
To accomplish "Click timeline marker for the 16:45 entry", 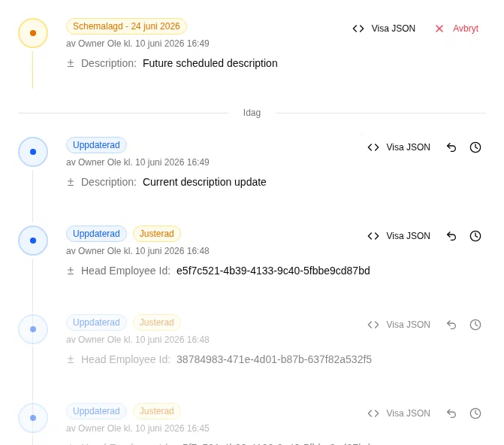I will coord(33,418).
